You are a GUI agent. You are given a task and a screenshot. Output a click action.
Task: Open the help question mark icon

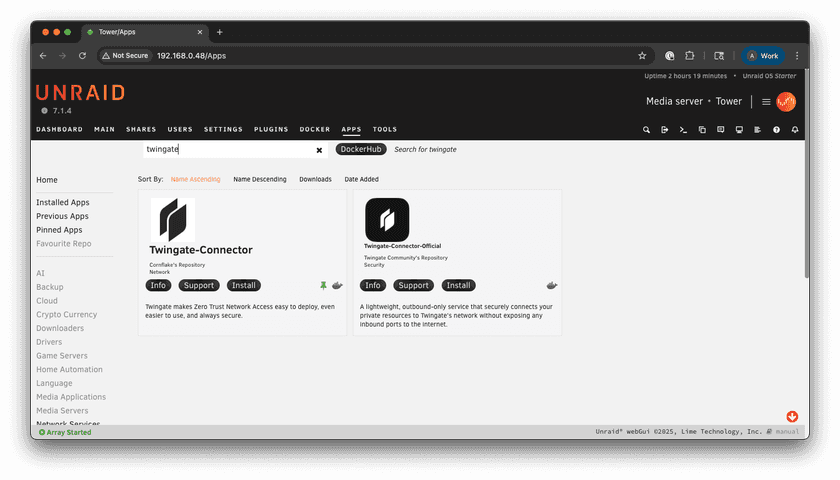pyautogui.click(x=776, y=130)
